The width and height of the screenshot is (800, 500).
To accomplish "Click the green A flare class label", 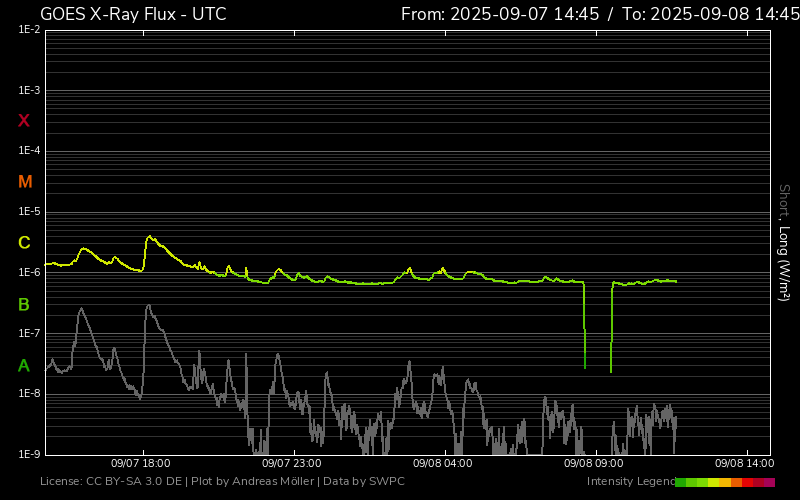I will pos(24,366).
